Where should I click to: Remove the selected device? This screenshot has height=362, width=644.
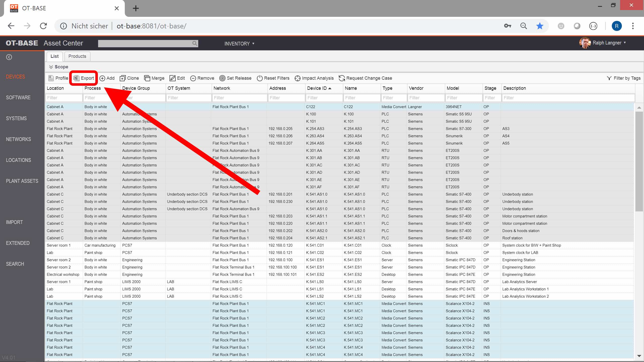click(x=202, y=78)
